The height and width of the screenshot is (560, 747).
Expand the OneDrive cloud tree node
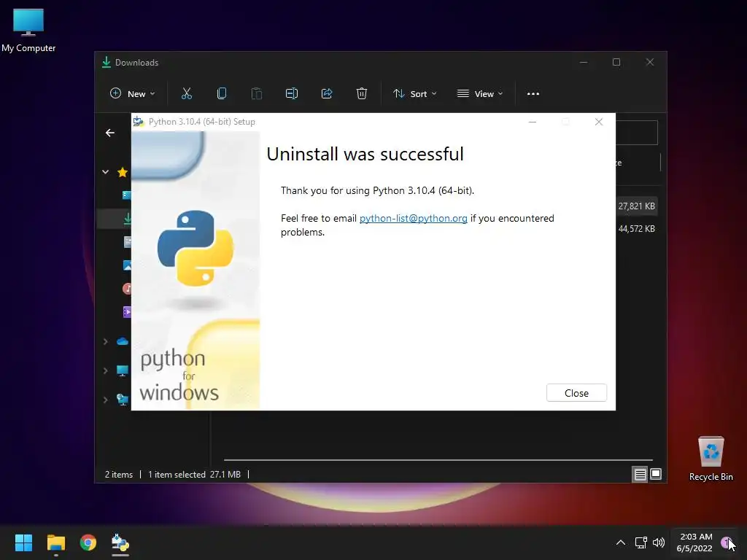coord(105,341)
